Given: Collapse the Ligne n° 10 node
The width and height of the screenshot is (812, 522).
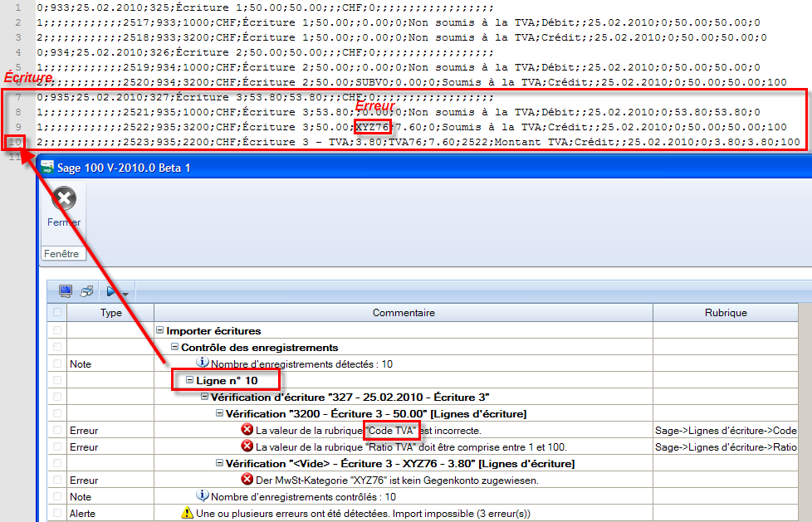Looking at the screenshot, I should point(189,379).
